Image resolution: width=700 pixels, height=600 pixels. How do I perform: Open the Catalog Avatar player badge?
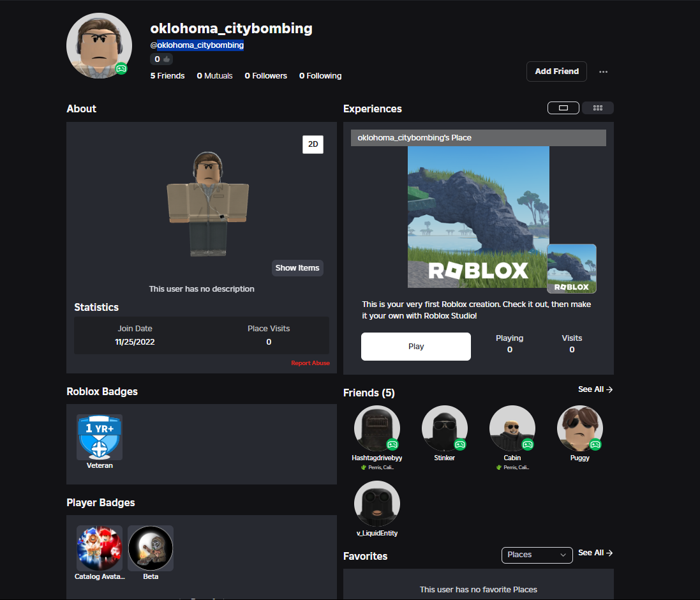[x=100, y=548]
